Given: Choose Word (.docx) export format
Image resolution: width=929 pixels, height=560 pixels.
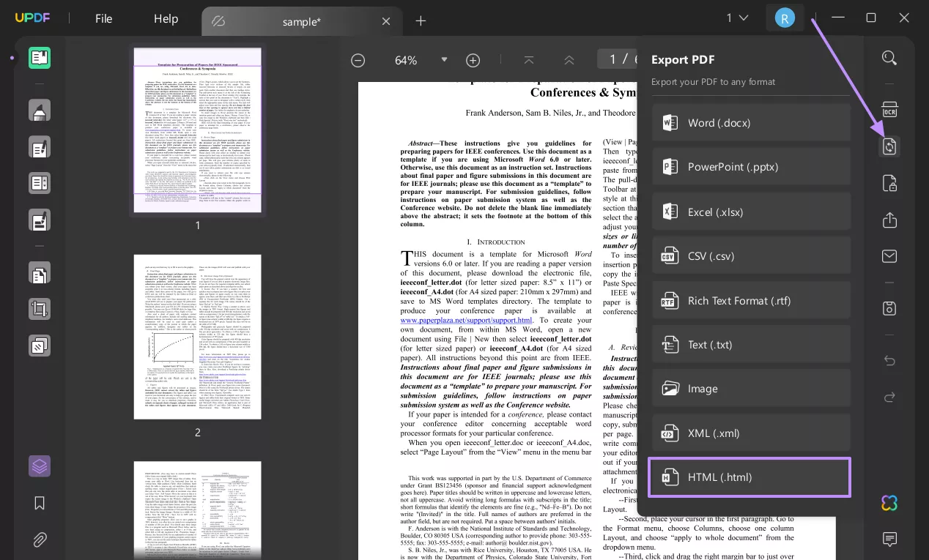Looking at the screenshot, I should (751, 122).
